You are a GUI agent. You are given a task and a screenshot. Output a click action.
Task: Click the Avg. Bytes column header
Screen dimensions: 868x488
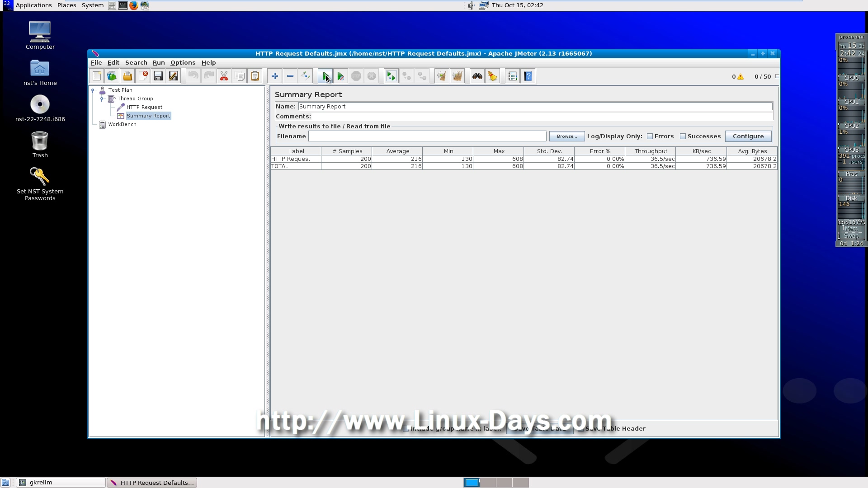coord(752,151)
